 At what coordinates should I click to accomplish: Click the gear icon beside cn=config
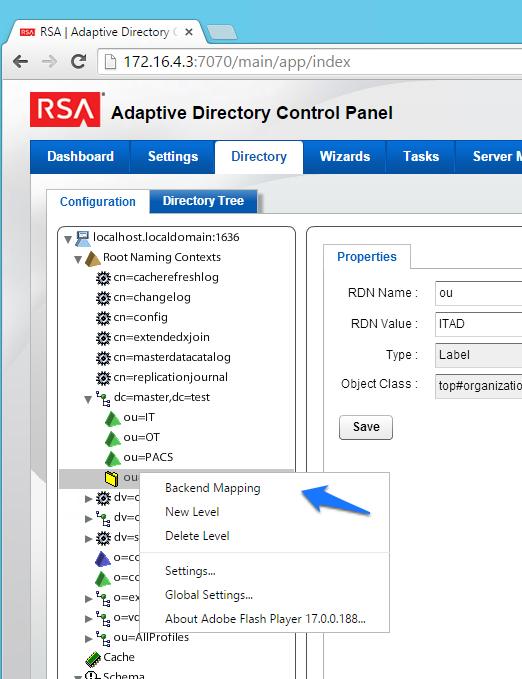point(103,318)
